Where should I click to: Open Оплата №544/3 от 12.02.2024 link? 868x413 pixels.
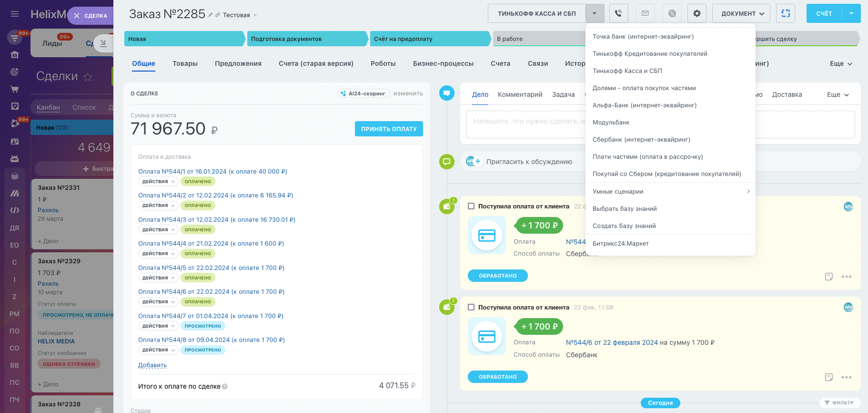217,220
